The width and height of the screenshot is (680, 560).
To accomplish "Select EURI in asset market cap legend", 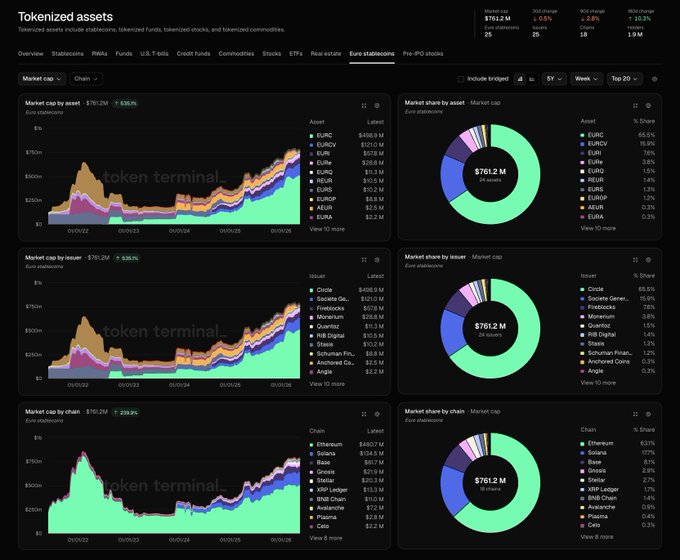I will pos(323,154).
